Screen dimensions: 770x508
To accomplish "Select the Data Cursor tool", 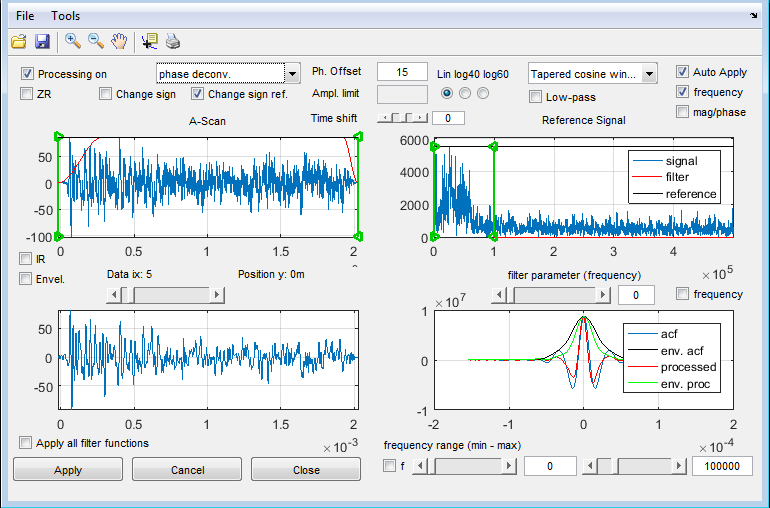I will click(x=149, y=42).
